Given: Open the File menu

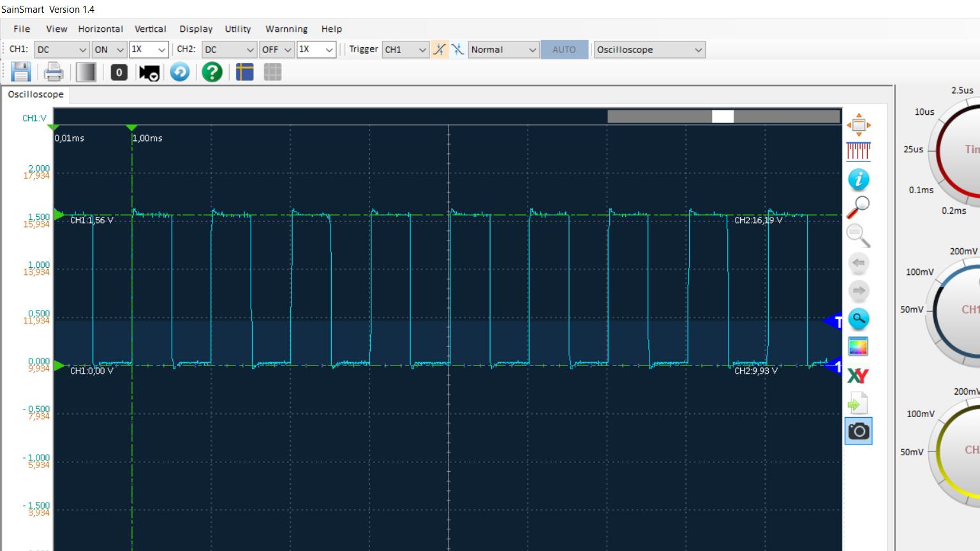Looking at the screenshot, I should pos(22,29).
